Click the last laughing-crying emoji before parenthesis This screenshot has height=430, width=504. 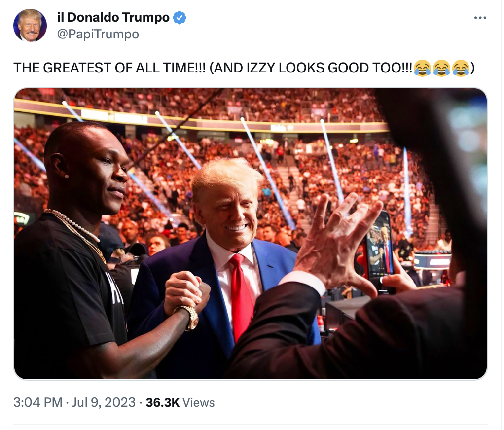click(461, 68)
